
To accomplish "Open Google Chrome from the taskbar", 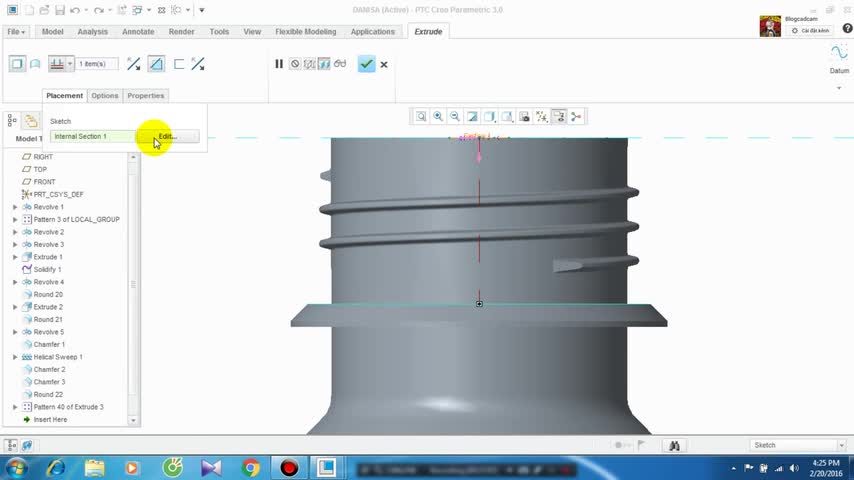I will 250,467.
